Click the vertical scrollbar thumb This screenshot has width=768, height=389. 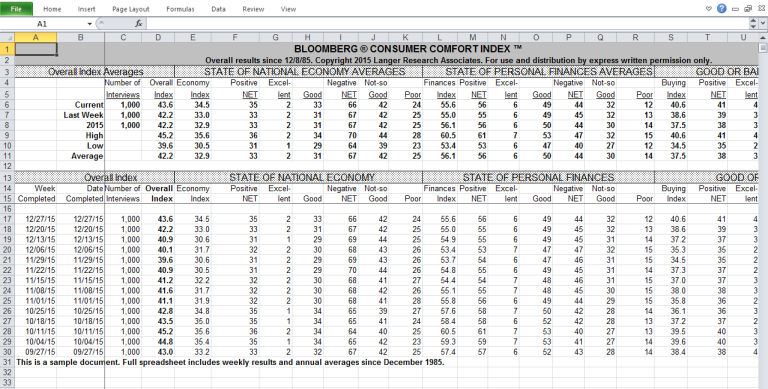click(x=763, y=48)
